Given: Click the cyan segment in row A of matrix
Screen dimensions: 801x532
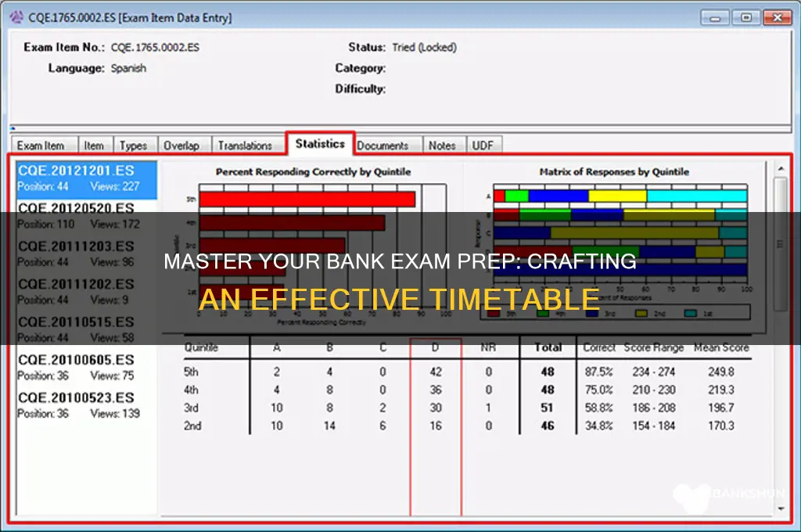Looking at the screenshot, I should (x=697, y=196).
